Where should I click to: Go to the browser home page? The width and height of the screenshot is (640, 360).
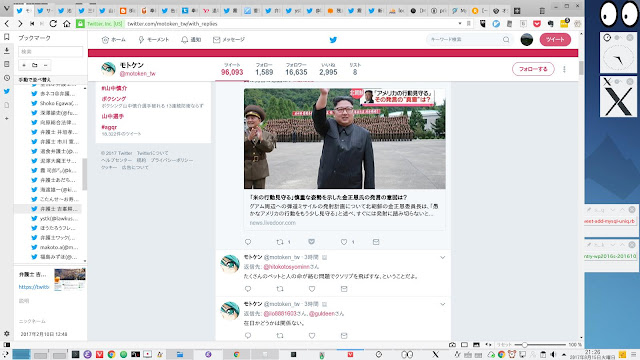pyautogui.click(x=67, y=24)
